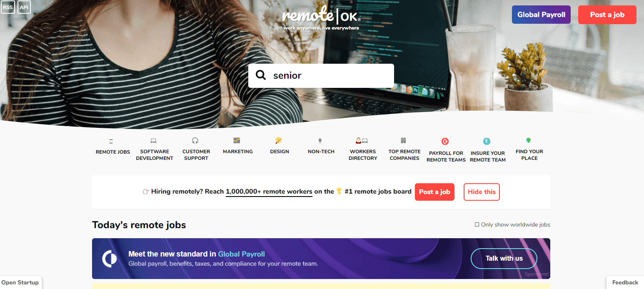Click the Workers Directory icon
The image size is (644, 289).
(362, 141)
